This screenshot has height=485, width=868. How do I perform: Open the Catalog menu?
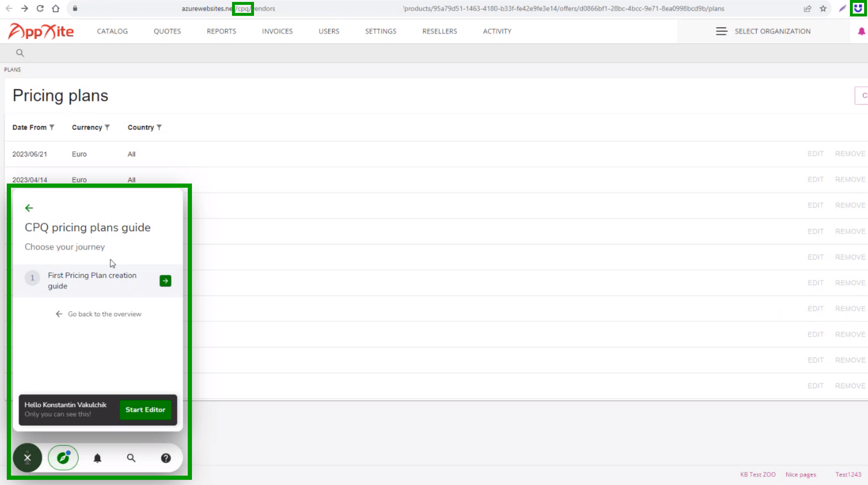click(112, 31)
